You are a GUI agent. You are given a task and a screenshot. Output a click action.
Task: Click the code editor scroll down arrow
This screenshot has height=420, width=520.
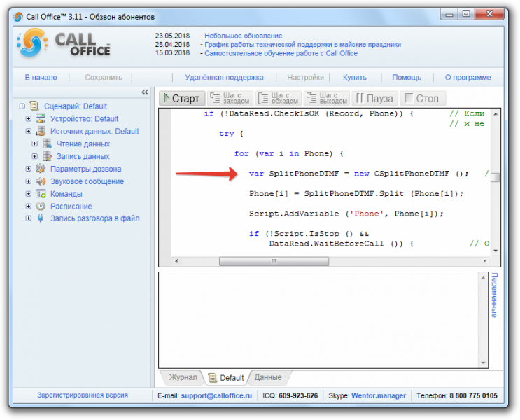[x=496, y=251]
